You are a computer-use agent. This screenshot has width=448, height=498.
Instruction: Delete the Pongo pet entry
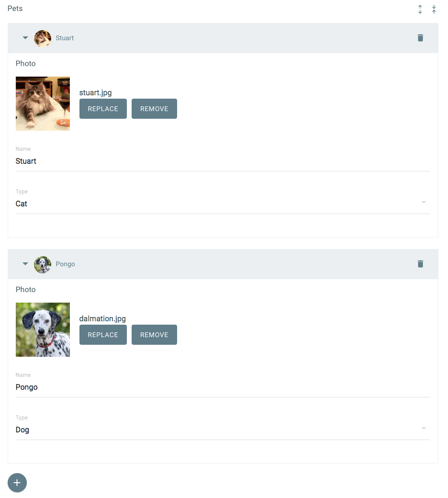point(420,264)
